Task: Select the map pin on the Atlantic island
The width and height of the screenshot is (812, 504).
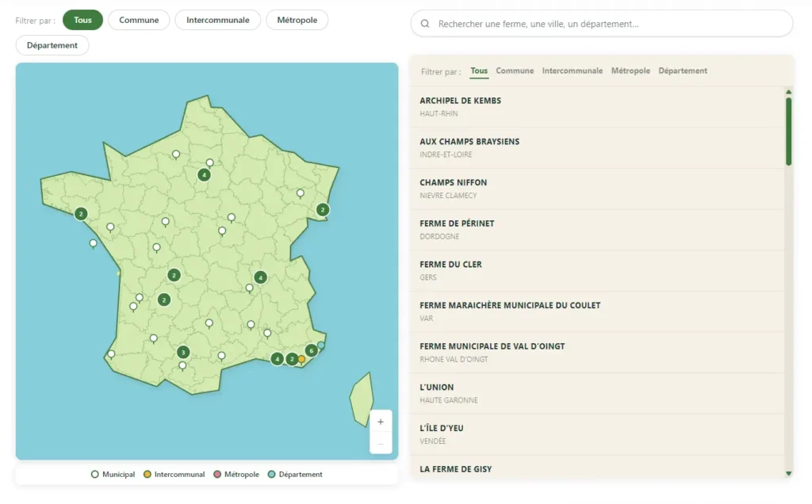Action: pos(94,243)
